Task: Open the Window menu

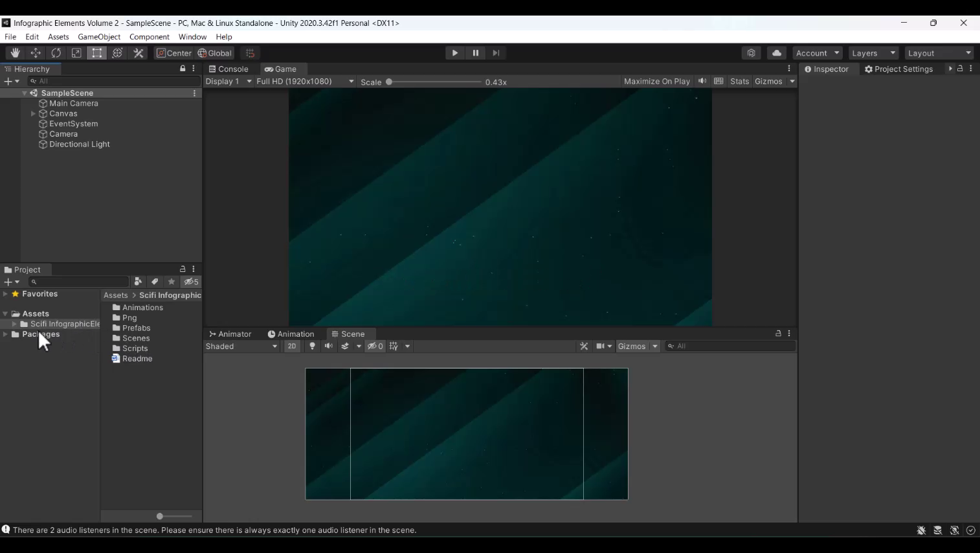Action: pos(192,37)
